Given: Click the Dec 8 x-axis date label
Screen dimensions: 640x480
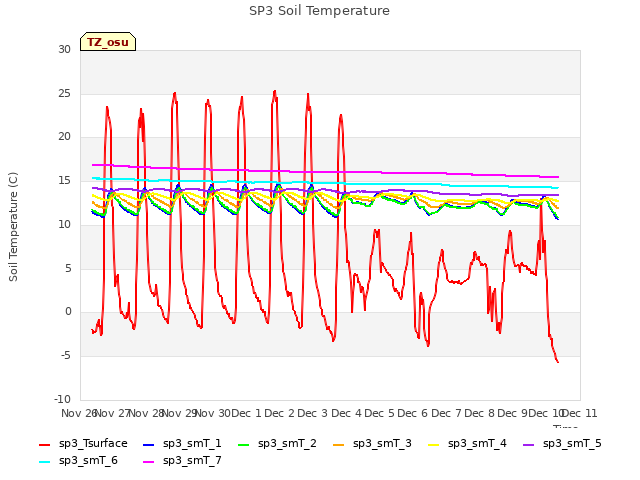Looking at the screenshot, I should [480, 413].
